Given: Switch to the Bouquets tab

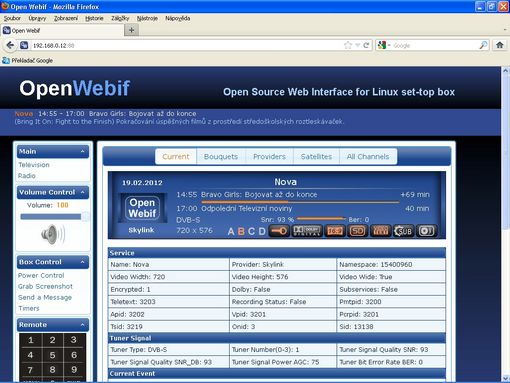Looking at the screenshot, I should [x=221, y=157].
